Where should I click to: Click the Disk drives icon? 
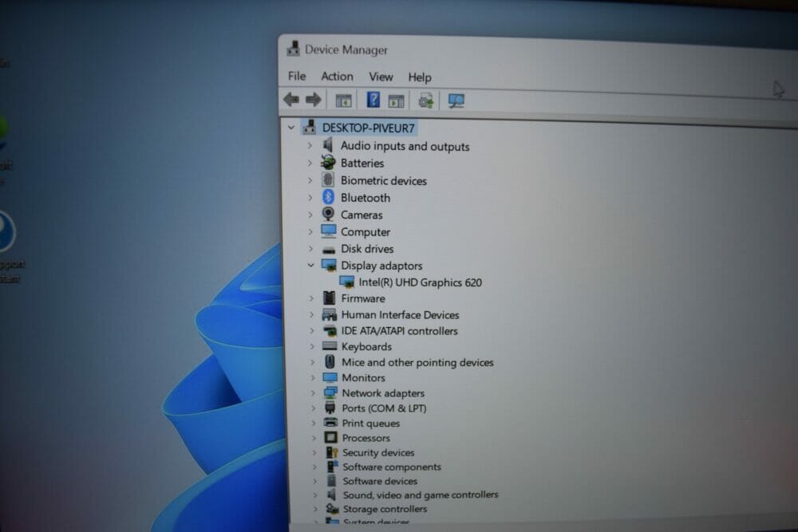pos(329,250)
